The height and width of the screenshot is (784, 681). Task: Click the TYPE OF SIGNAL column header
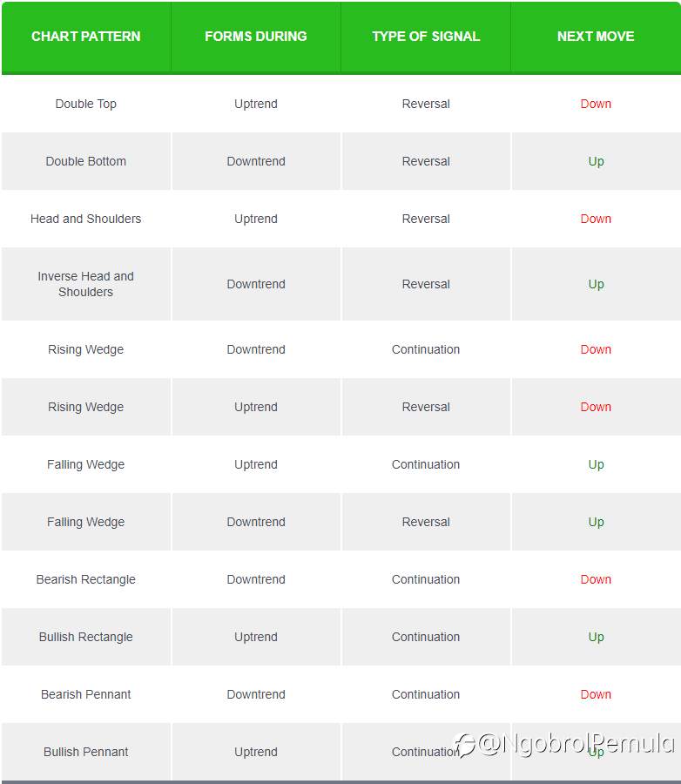click(426, 37)
